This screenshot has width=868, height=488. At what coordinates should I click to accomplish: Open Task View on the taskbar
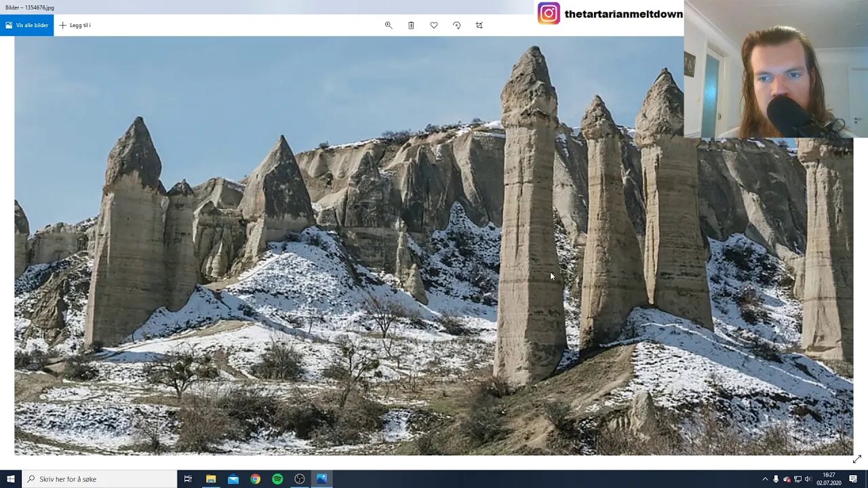[188, 479]
